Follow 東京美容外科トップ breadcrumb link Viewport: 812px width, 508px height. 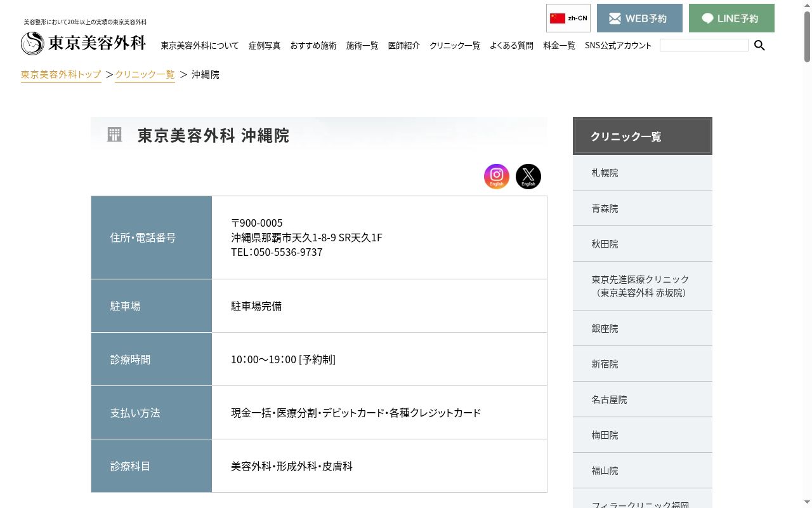point(61,74)
